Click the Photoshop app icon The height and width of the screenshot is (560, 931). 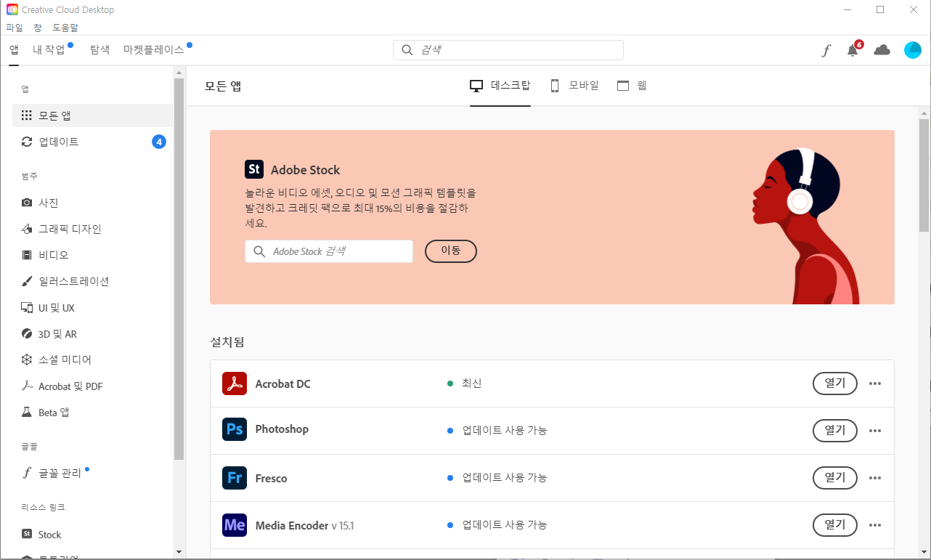[235, 429]
